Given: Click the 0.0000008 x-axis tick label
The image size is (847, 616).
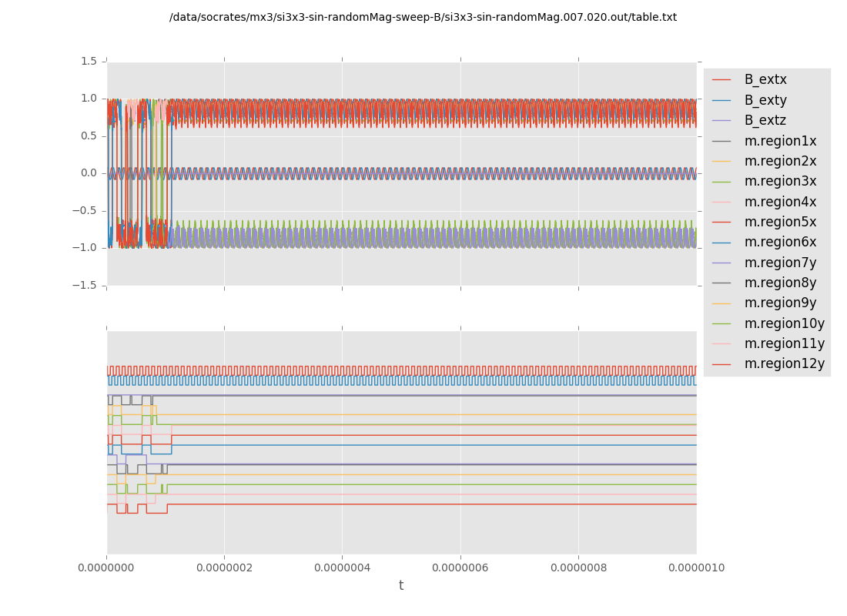Looking at the screenshot, I should tap(578, 568).
